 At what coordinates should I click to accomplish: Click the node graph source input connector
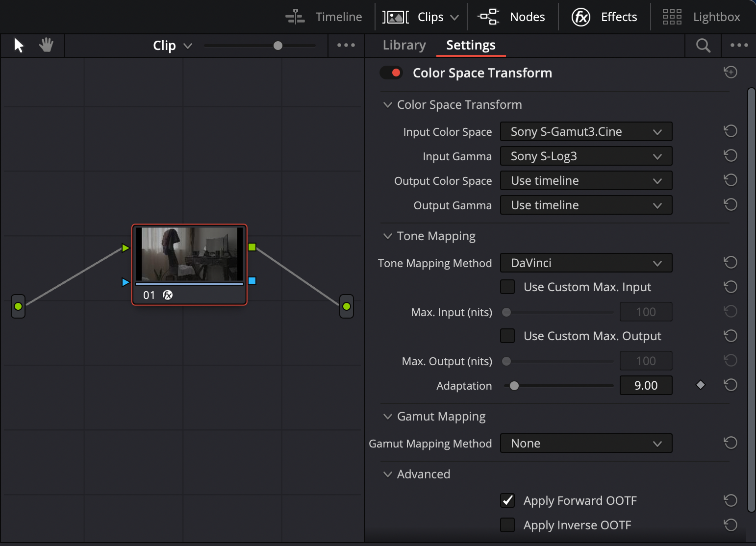pyautogui.click(x=18, y=306)
